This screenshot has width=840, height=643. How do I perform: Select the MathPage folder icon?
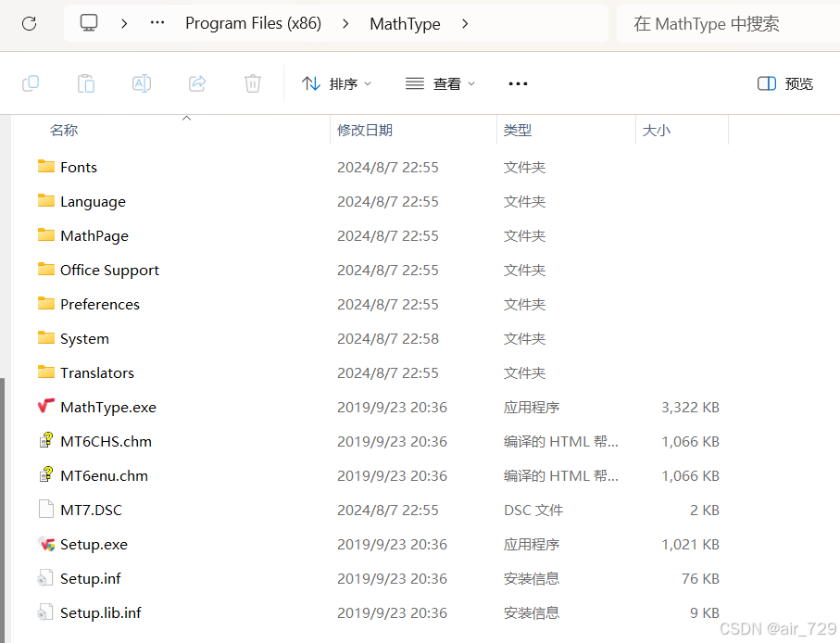coord(46,234)
